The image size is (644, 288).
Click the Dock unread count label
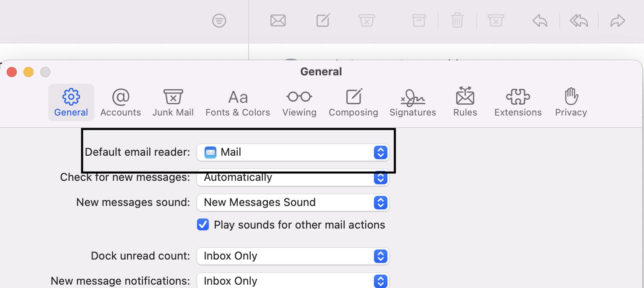coord(140,256)
